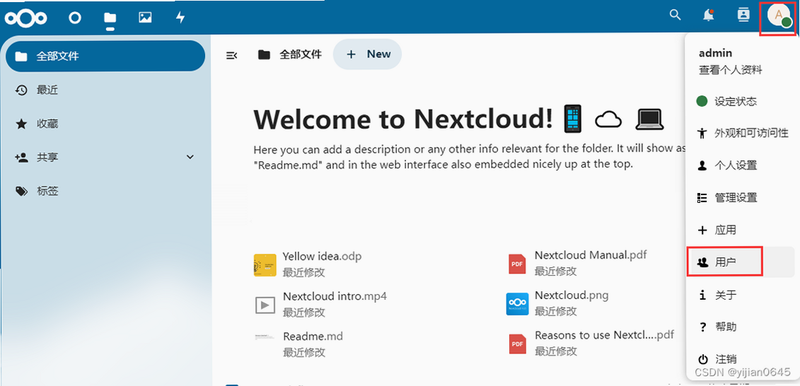Image resolution: width=800 pixels, height=386 pixels.
Task: Toggle the navigation collapse icon
Action: point(231,55)
